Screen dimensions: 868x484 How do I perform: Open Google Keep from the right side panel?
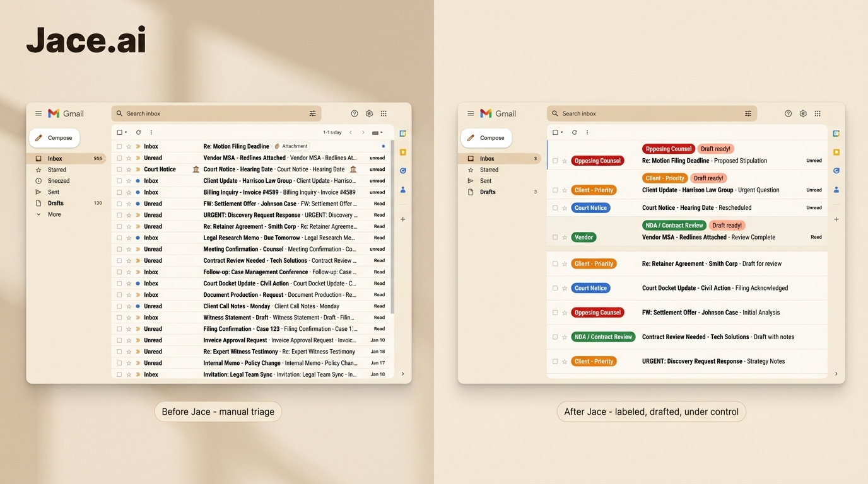pyautogui.click(x=402, y=152)
